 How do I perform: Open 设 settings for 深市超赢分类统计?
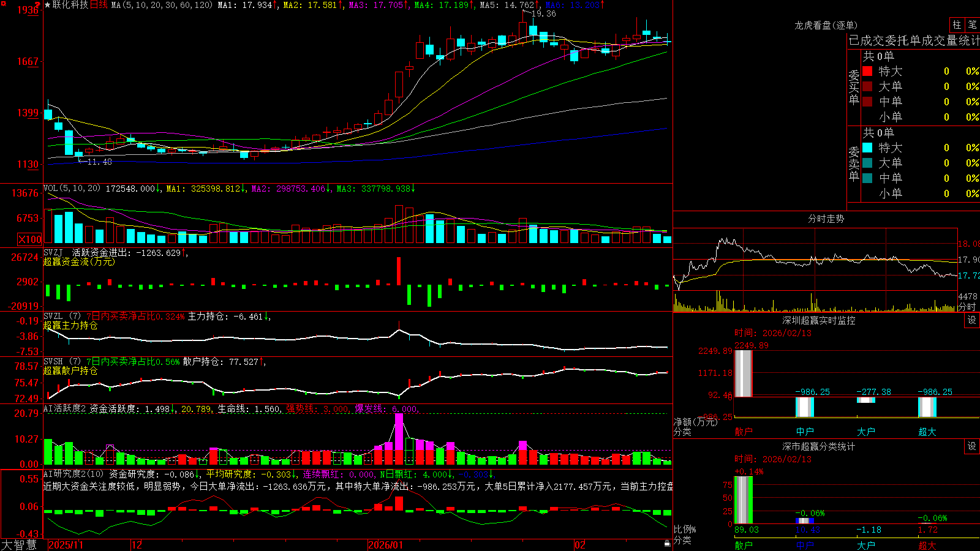click(972, 446)
